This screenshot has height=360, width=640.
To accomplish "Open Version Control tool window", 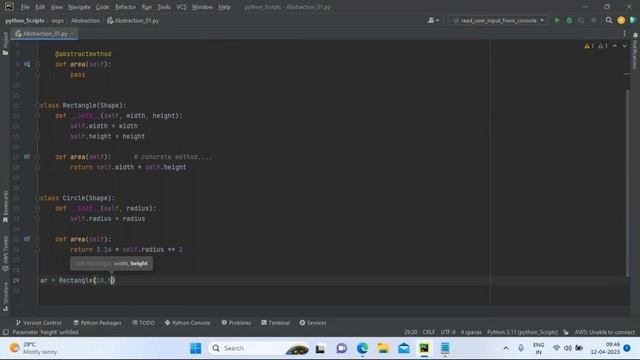I will click(39, 322).
